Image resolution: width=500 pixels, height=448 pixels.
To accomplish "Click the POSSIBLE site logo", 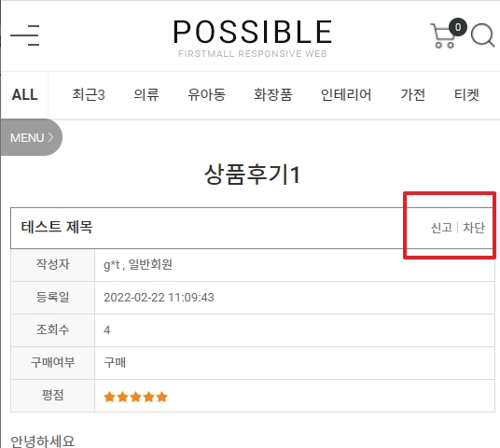I will (253, 32).
